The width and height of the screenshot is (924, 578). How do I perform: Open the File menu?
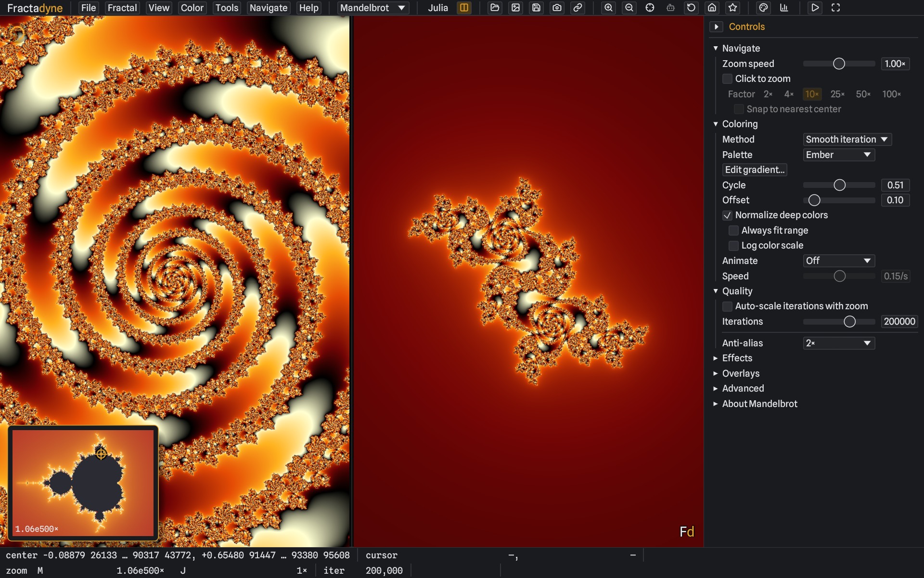point(89,8)
